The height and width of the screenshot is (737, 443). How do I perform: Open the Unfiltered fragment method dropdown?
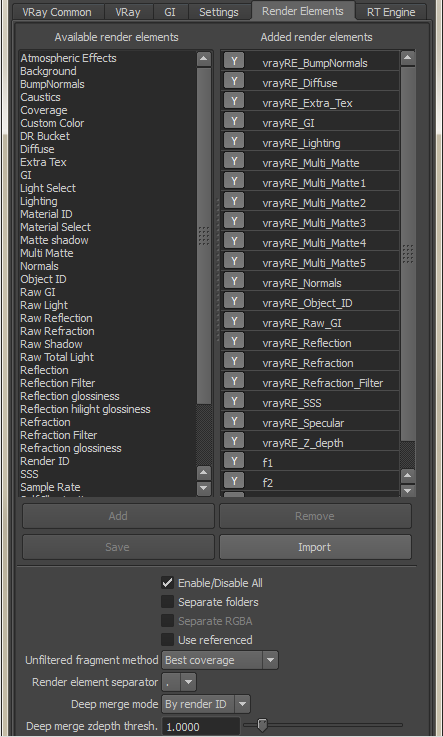pos(220,660)
